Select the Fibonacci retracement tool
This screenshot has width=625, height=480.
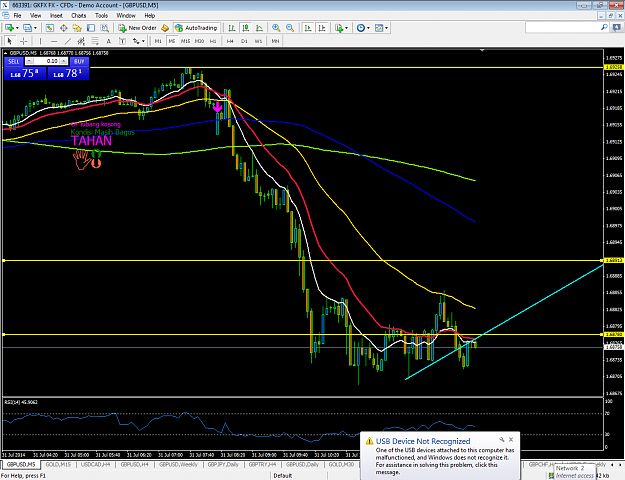coord(95,41)
